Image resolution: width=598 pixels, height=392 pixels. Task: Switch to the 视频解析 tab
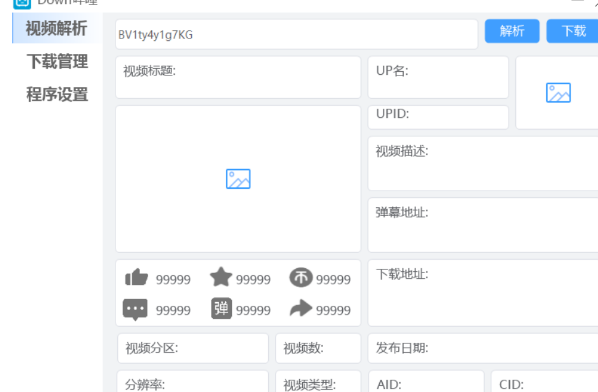[x=56, y=28]
